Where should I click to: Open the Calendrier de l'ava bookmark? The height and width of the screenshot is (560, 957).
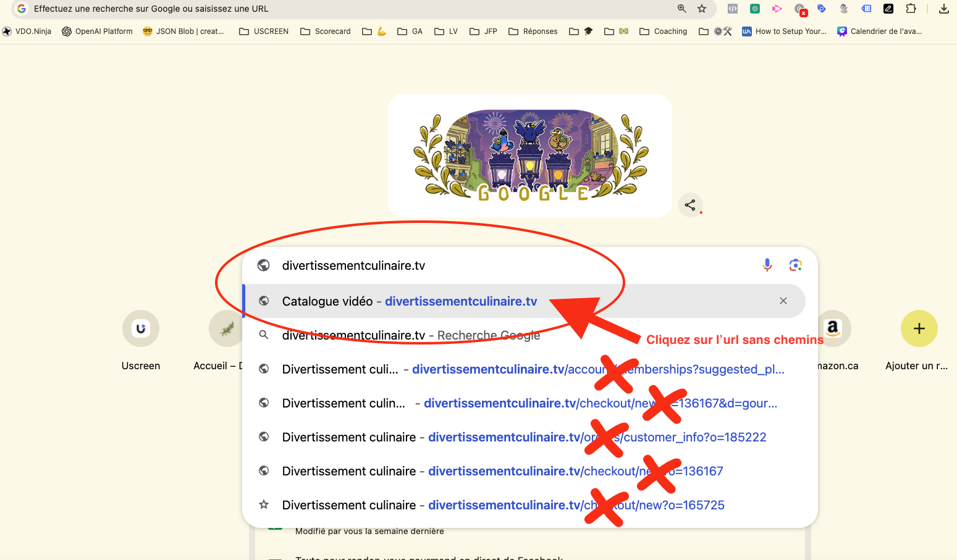[880, 31]
